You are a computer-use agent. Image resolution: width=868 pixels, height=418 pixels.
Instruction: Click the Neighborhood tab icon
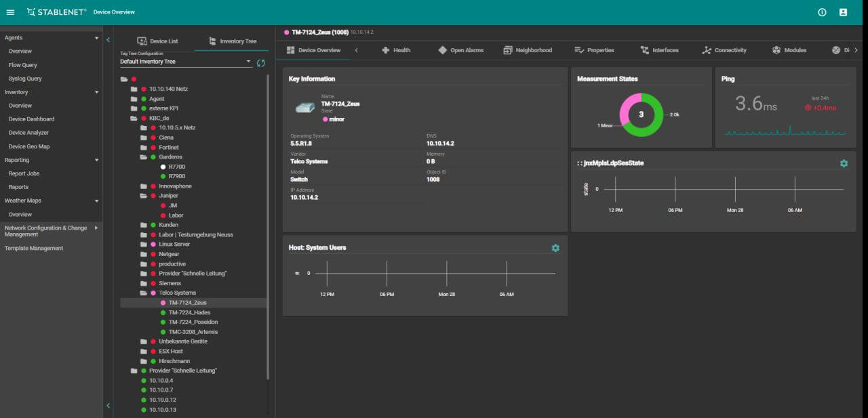coord(508,50)
